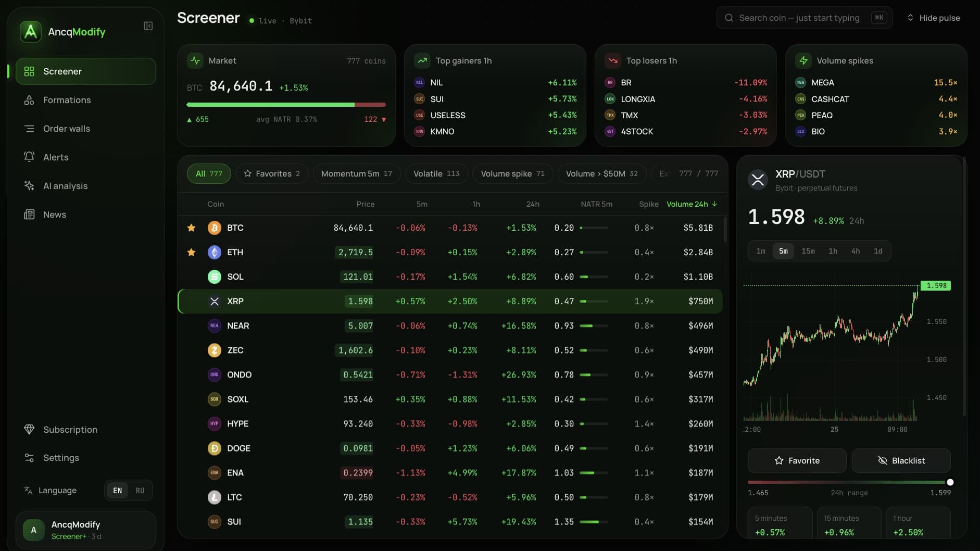The width and height of the screenshot is (980, 551).
Task: Switch chart to 1m timeframe
Action: pos(761,251)
